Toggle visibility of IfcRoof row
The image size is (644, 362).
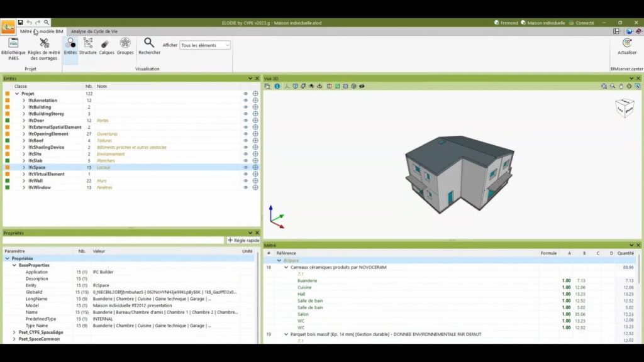pos(246,141)
